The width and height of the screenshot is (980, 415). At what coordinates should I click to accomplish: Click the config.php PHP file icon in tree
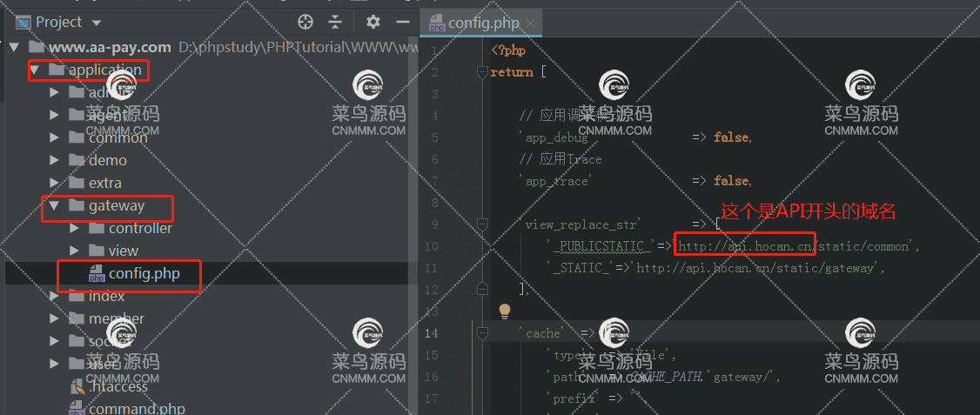point(97,274)
